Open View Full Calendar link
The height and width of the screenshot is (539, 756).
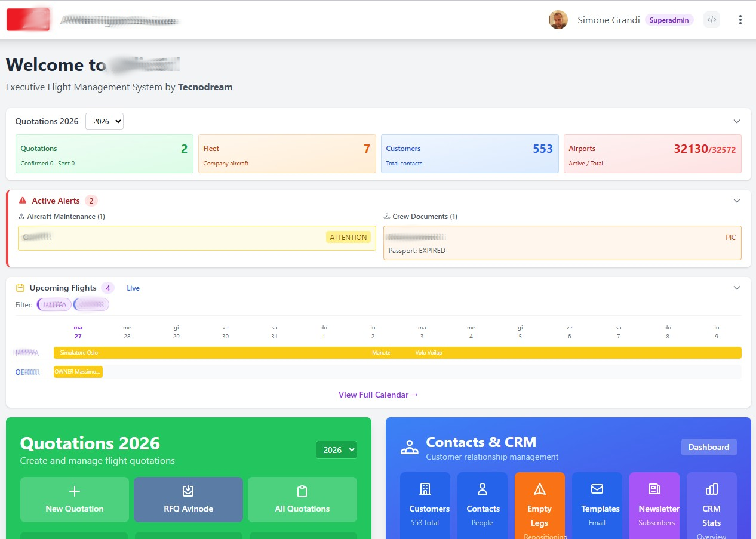[x=378, y=395]
